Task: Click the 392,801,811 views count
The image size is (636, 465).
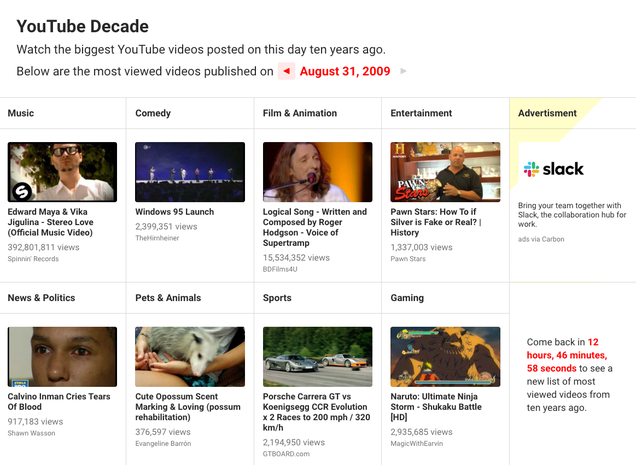Action: (43, 248)
